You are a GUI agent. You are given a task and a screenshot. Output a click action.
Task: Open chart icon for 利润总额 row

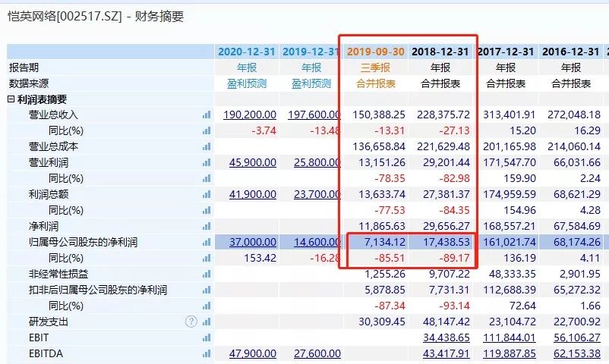pos(207,194)
